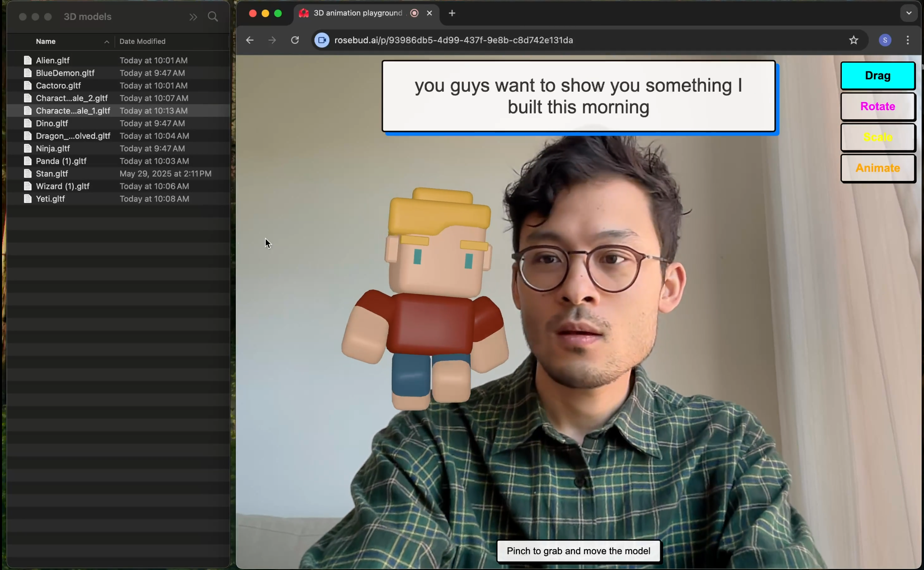Open a new browser tab
924x570 pixels.
pyautogui.click(x=452, y=13)
